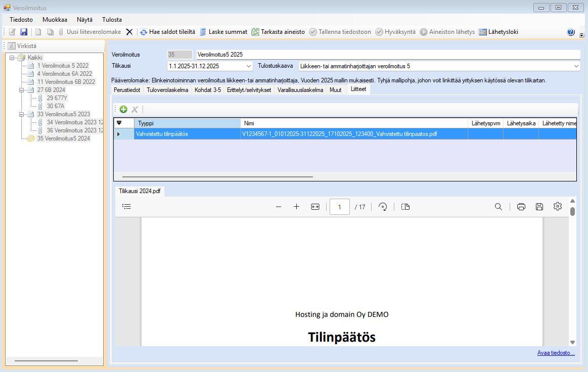This screenshot has width=588, height=372.
Task: Open the Tulostuskaava dropdown
Action: click(x=576, y=66)
